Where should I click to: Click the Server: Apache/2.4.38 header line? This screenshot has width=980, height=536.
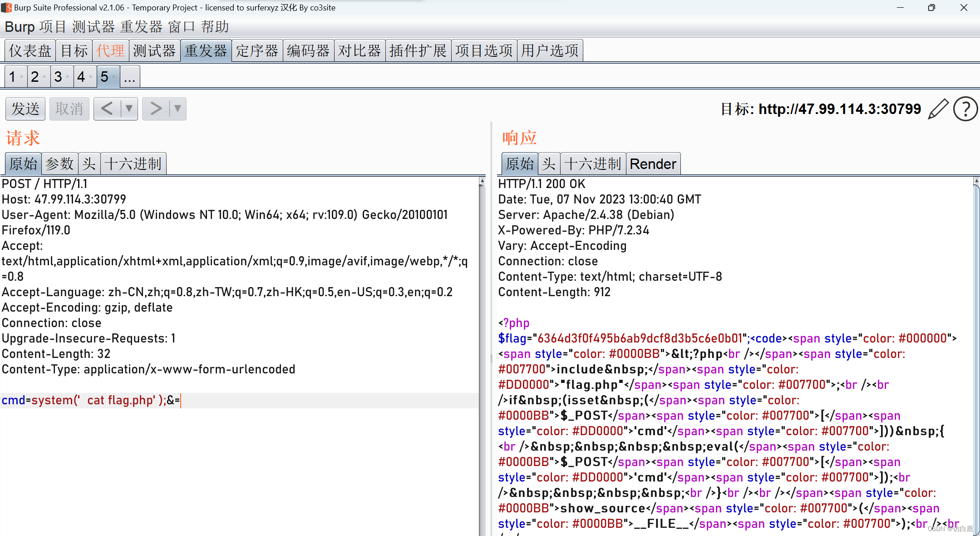586,215
